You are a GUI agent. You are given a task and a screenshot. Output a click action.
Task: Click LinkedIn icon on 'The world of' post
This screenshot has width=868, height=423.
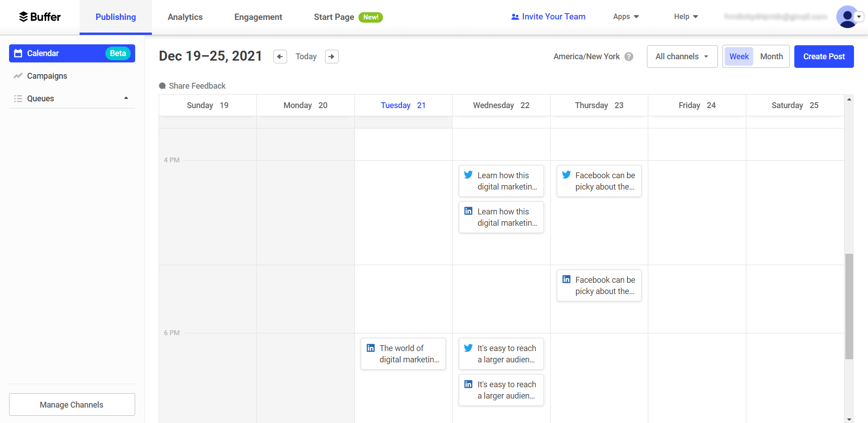click(x=371, y=347)
